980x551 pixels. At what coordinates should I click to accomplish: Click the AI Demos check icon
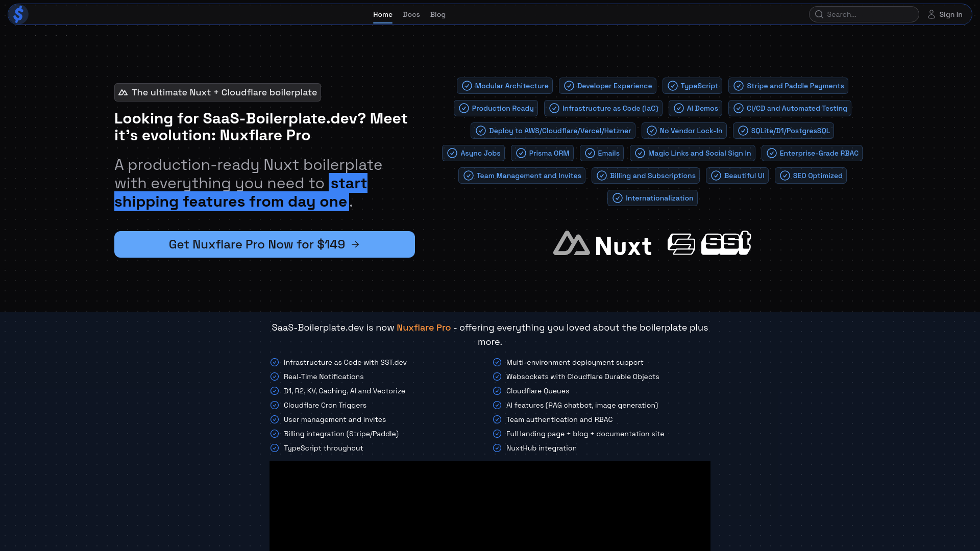click(x=679, y=108)
